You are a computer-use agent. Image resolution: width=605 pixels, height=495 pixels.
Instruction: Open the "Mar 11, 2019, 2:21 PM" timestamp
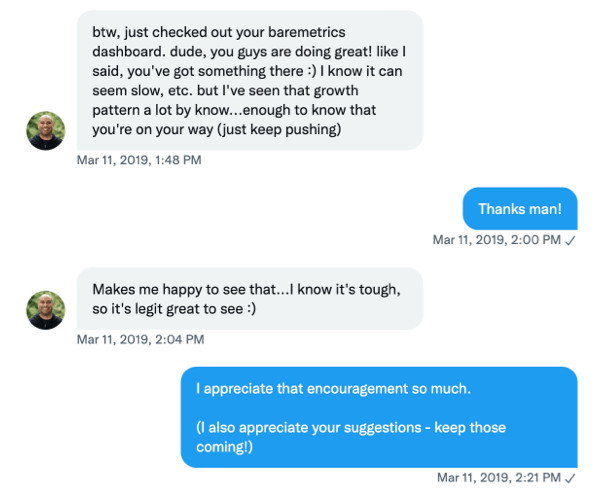[496, 479]
